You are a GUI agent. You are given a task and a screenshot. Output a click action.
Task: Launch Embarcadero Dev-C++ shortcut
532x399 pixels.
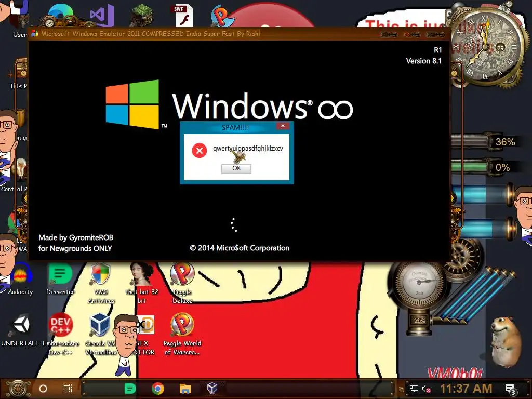point(60,334)
